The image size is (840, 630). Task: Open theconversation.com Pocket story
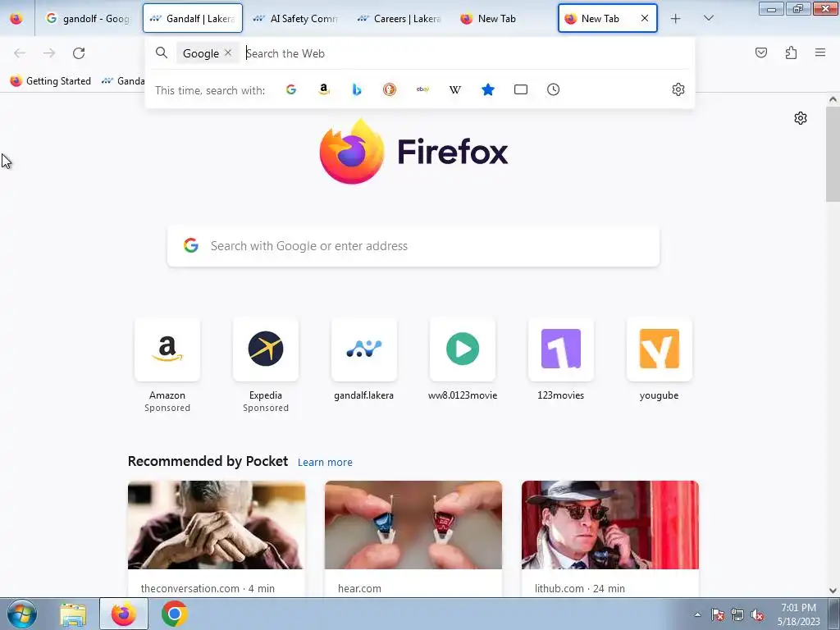(x=217, y=538)
